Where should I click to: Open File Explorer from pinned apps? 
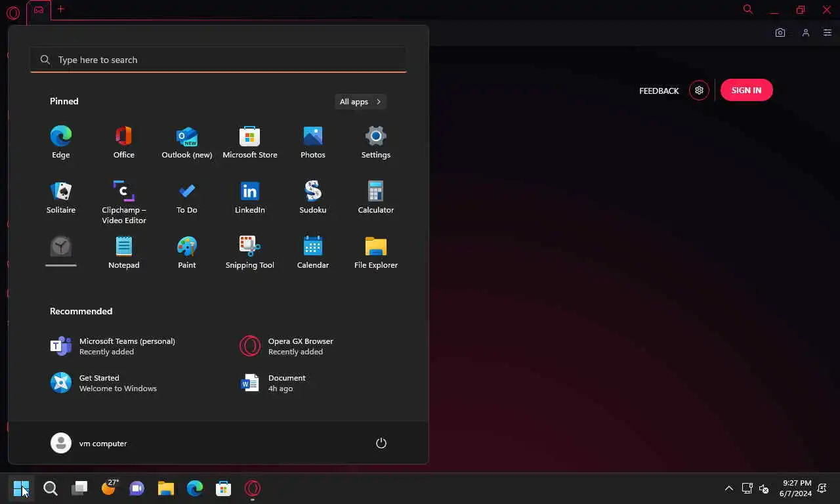click(x=376, y=253)
